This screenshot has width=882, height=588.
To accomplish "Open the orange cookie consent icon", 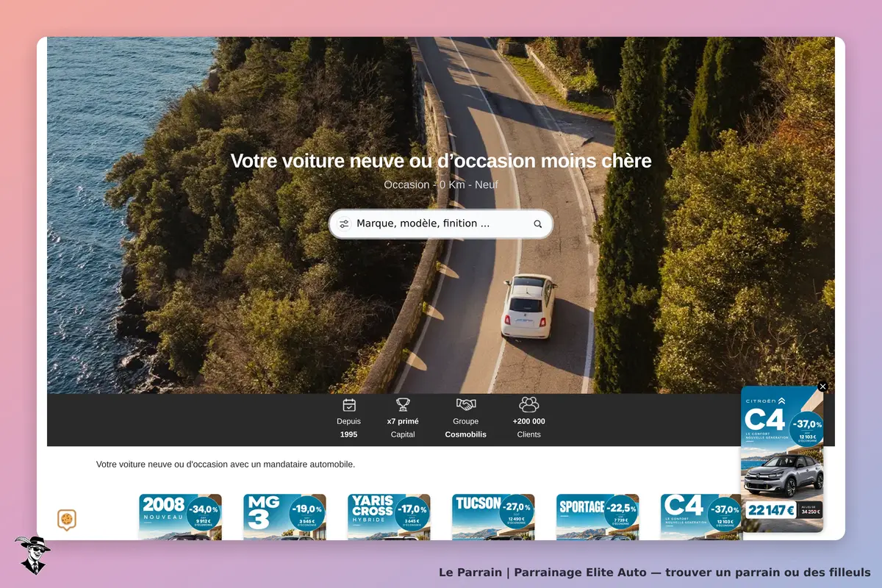I will [67, 520].
